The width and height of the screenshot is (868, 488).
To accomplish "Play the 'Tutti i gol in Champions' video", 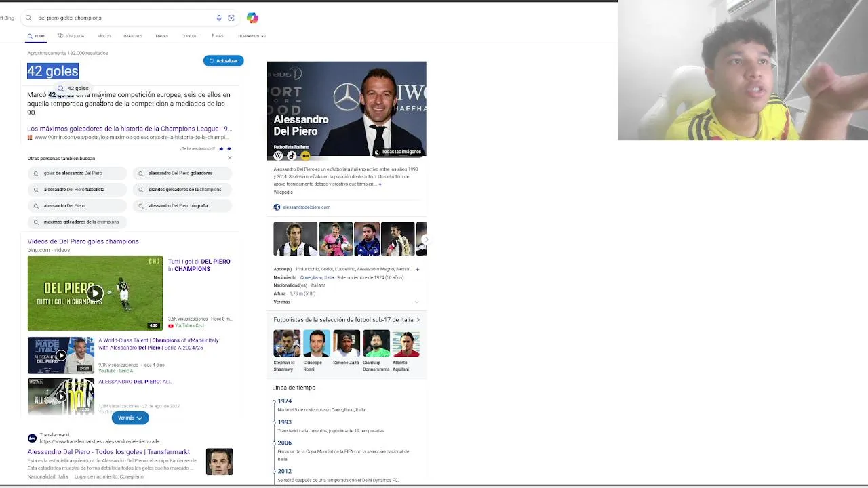I will [95, 293].
